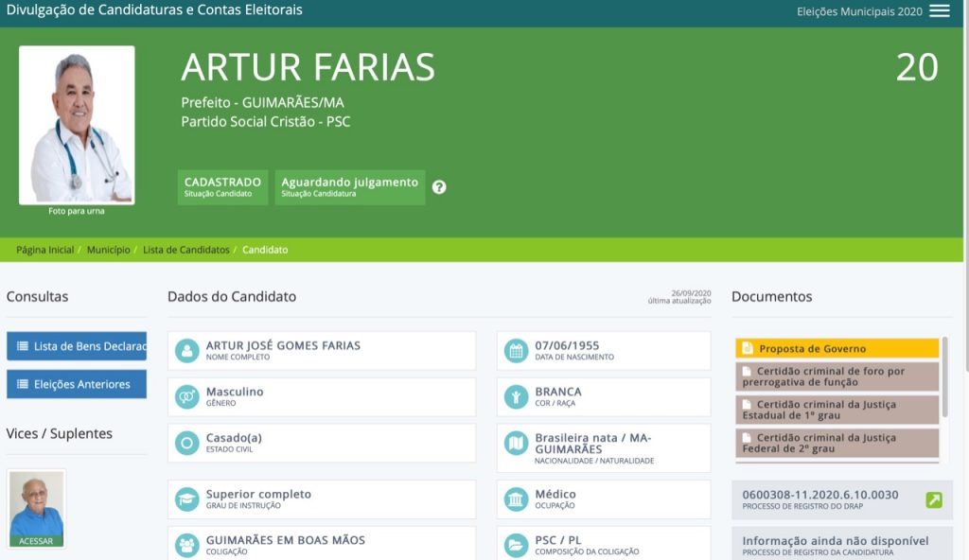Viewport: 969px width, 560px height.
Task: Open the DRAP process external link icon
Action: point(933,499)
